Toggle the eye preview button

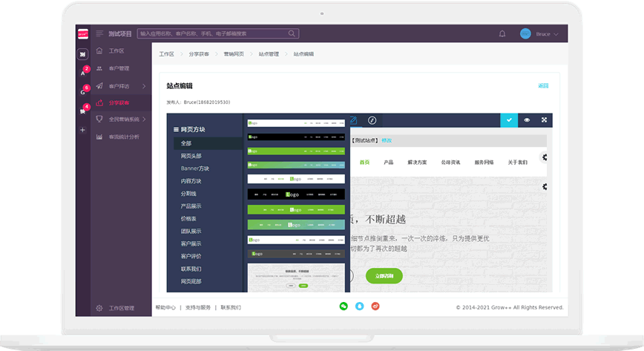click(x=527, y=120)
